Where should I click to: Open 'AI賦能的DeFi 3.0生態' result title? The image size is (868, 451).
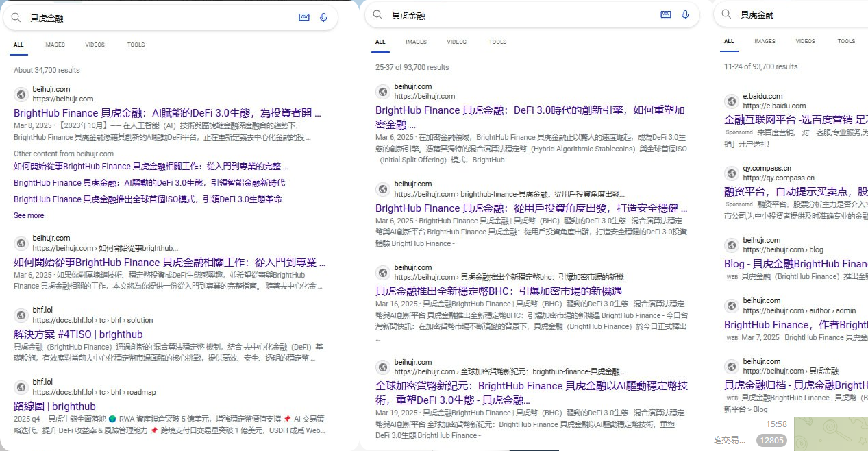tap(167, 113)
